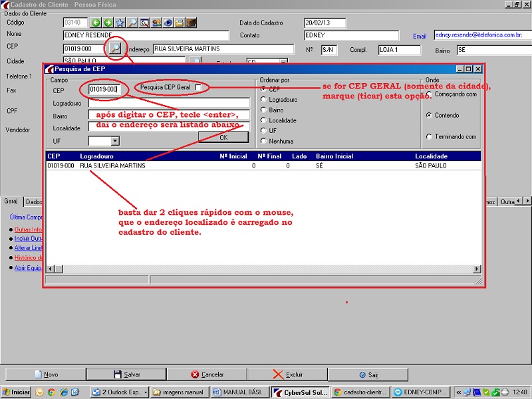Click the screen-with-magnifier icon in Código toolbar

tap(144, 23)
